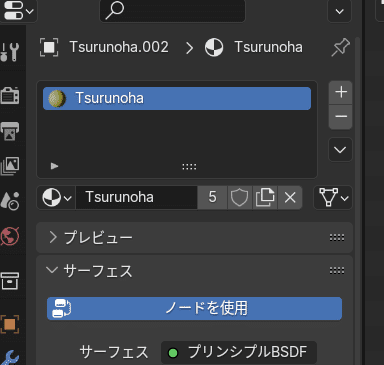Click the Tsurunoha material name field
This screenshot has height=365, width=384.
pos(137,198)
